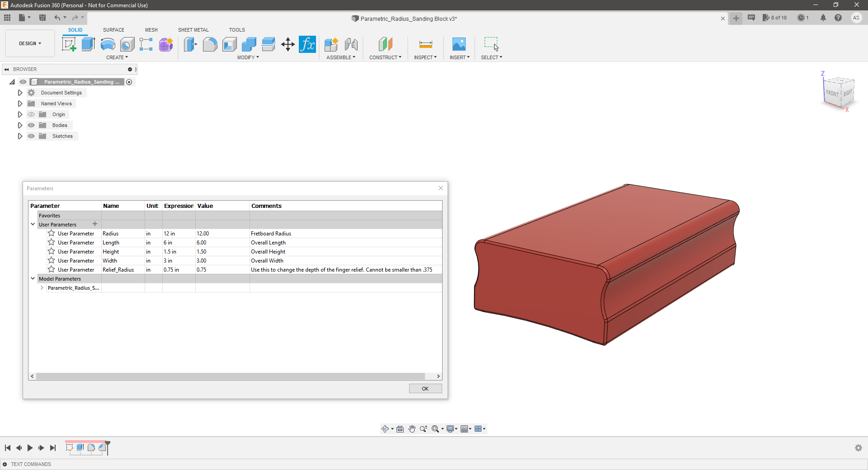Add a new user parameter with plus
Viewport: 868px width, 470px height.
point(95,224)
